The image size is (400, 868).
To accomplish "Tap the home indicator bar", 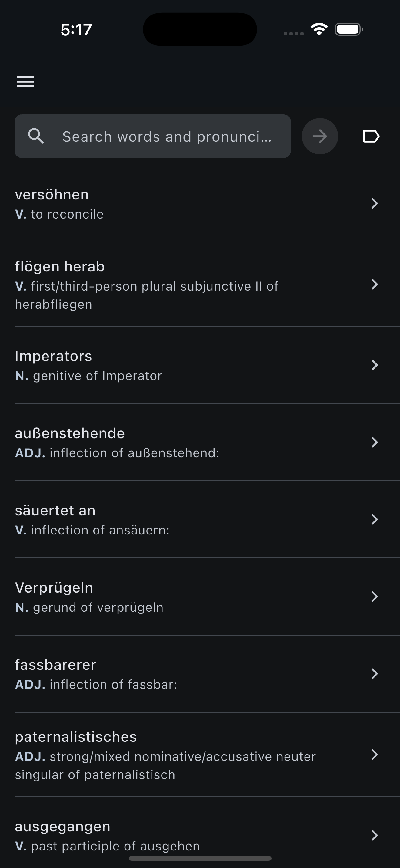I will tap(200, 858).
